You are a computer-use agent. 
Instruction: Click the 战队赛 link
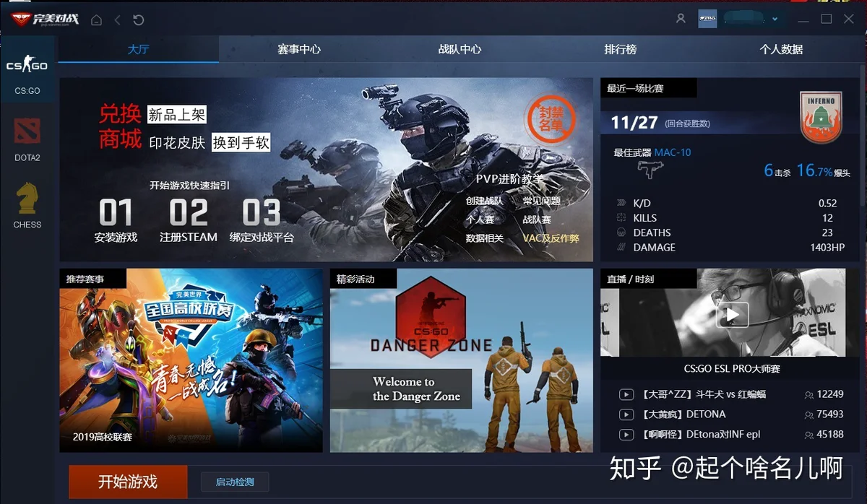[x=537, y=220]
